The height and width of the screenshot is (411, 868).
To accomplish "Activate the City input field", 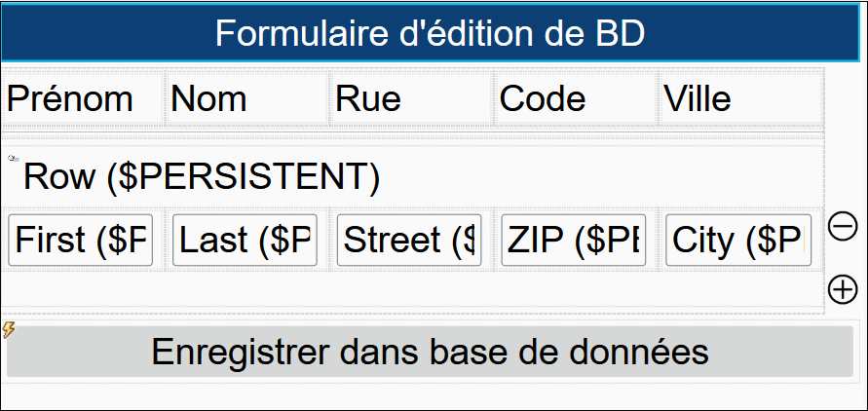I will (x=737, y=240).
